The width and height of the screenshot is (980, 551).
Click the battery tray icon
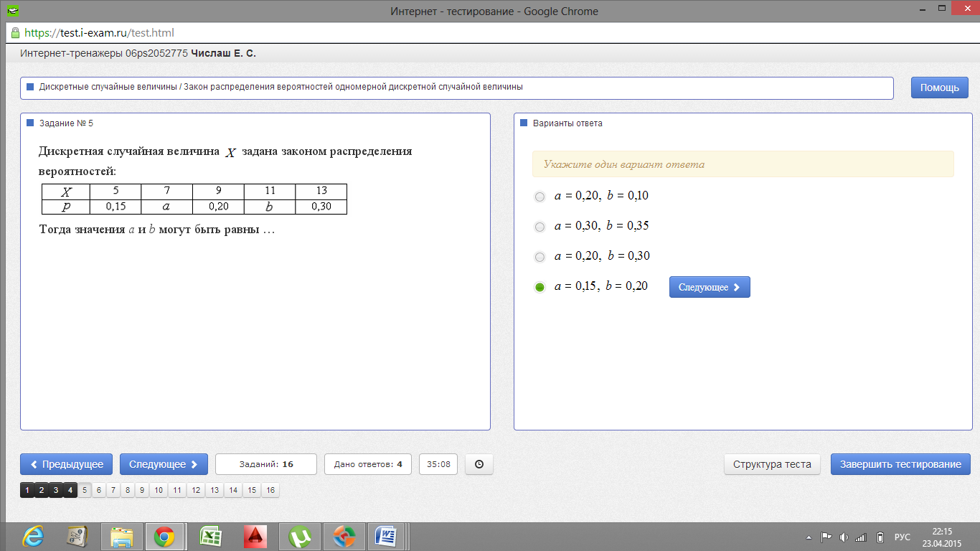880,537
